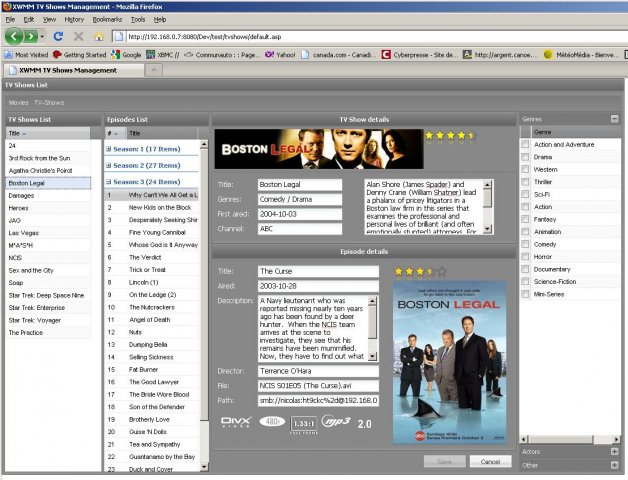Open history dropdown next to forward arrow
628x480 pixels.
point(42,37)
